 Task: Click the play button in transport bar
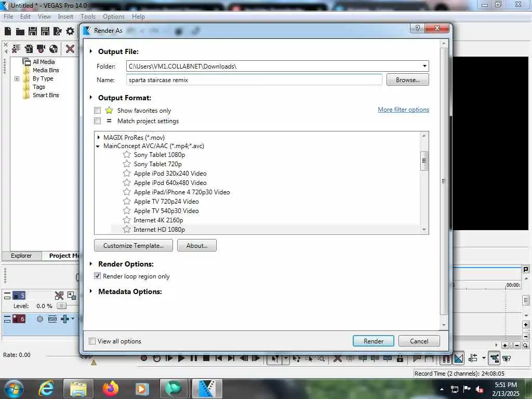point(181,358)
